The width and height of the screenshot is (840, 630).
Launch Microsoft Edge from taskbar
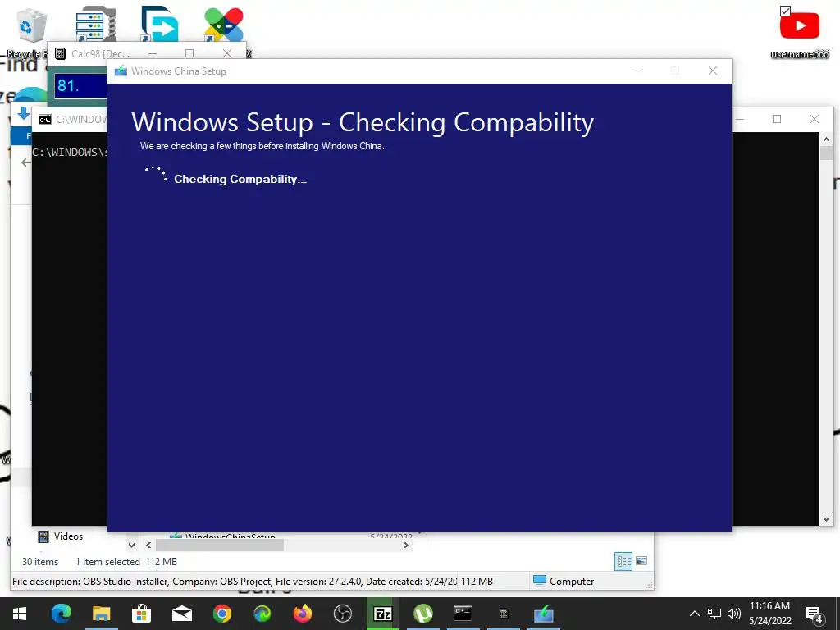point(61,614)
